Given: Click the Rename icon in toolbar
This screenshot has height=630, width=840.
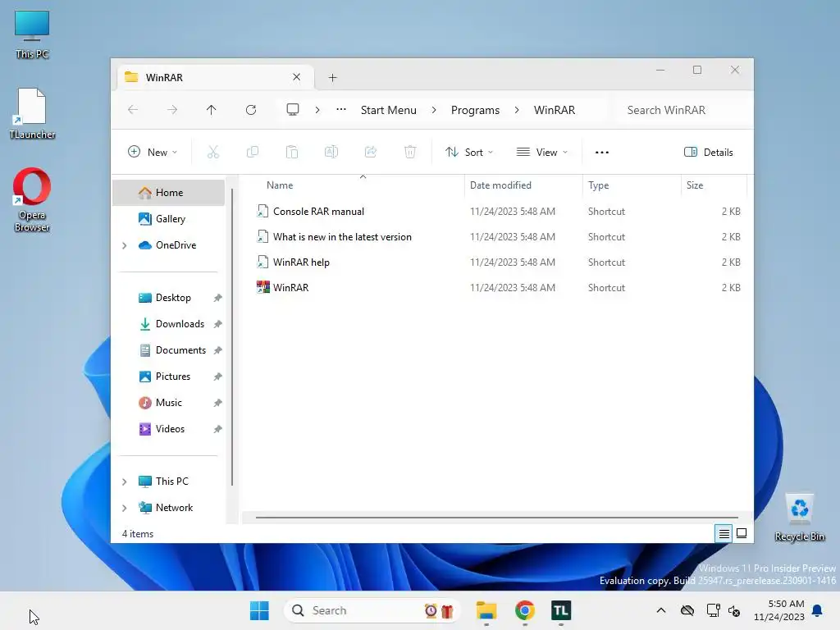Looking at the screenshot, I should tap(331, 152).
